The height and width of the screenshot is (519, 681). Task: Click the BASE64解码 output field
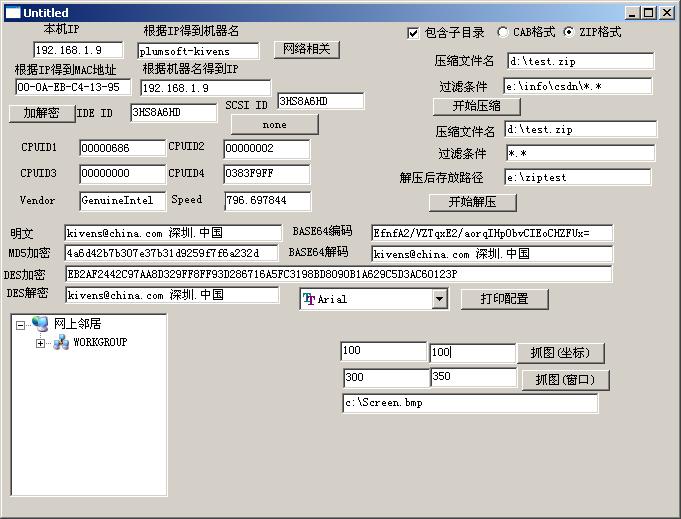pyautogui.click(x=492, y=254)
